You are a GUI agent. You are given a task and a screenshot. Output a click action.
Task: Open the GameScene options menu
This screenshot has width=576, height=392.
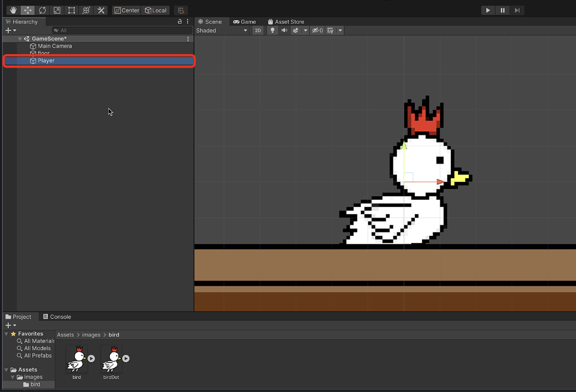click(188, 39)
